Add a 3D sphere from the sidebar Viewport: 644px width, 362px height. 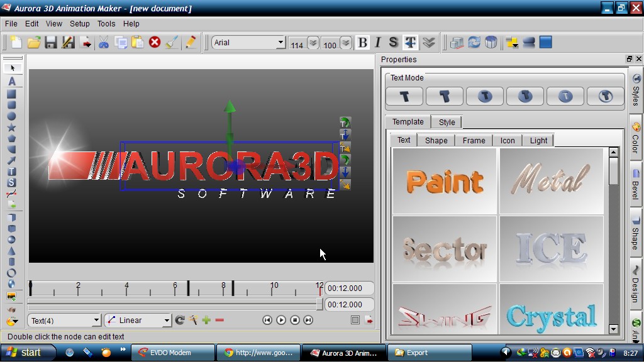(11, 239)
